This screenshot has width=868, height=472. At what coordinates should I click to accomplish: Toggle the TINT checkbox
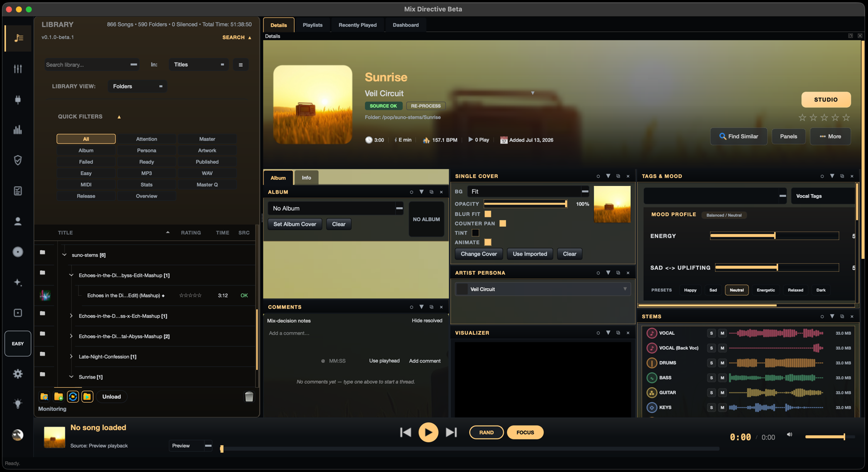tap(475, 233)
